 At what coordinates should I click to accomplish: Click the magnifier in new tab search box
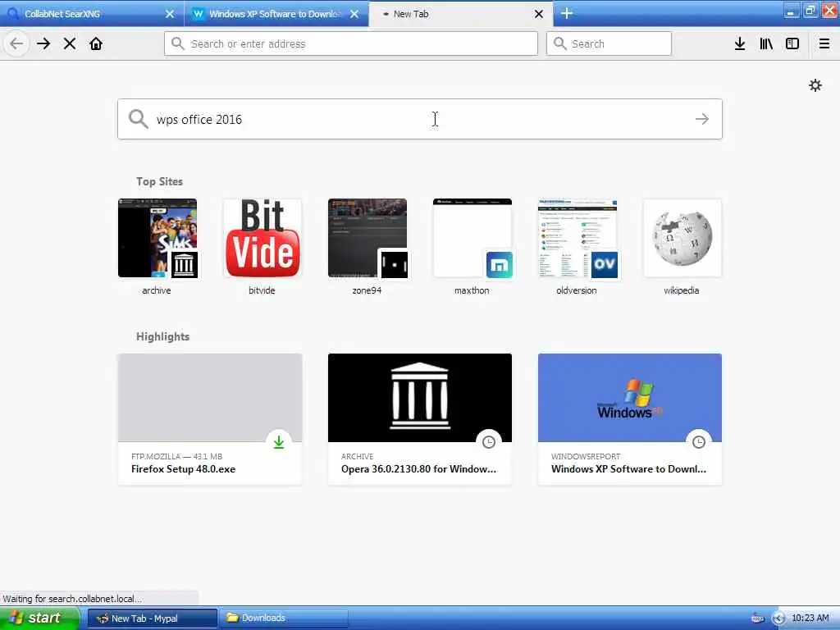pyautogui.click(x=138, y=119)
